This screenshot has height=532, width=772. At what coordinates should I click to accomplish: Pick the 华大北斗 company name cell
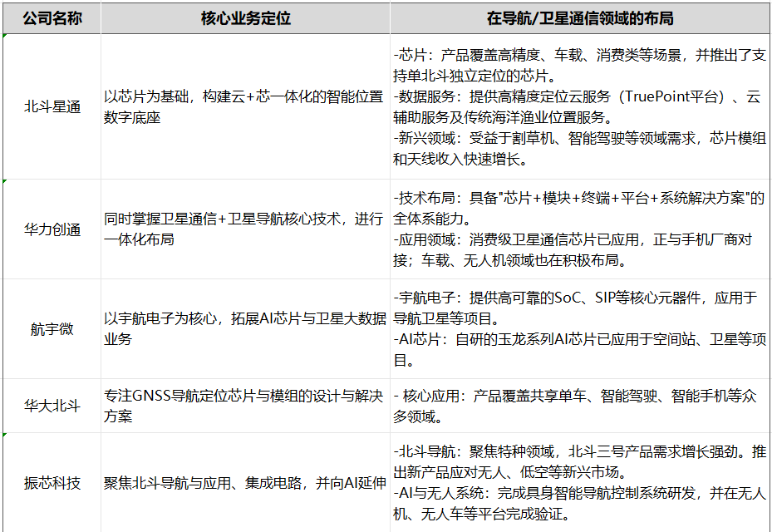(52, 406)
